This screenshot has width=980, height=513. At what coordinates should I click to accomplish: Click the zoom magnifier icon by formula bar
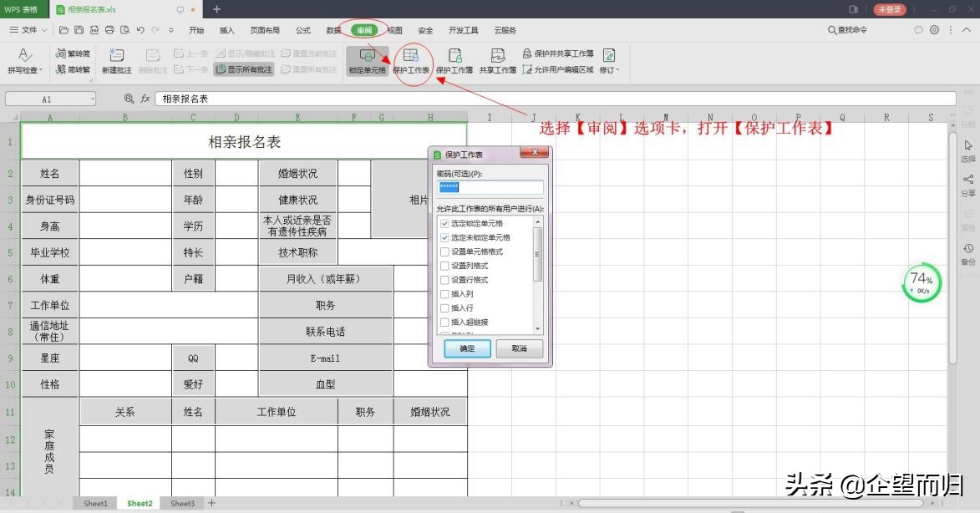tap(129, 99)
